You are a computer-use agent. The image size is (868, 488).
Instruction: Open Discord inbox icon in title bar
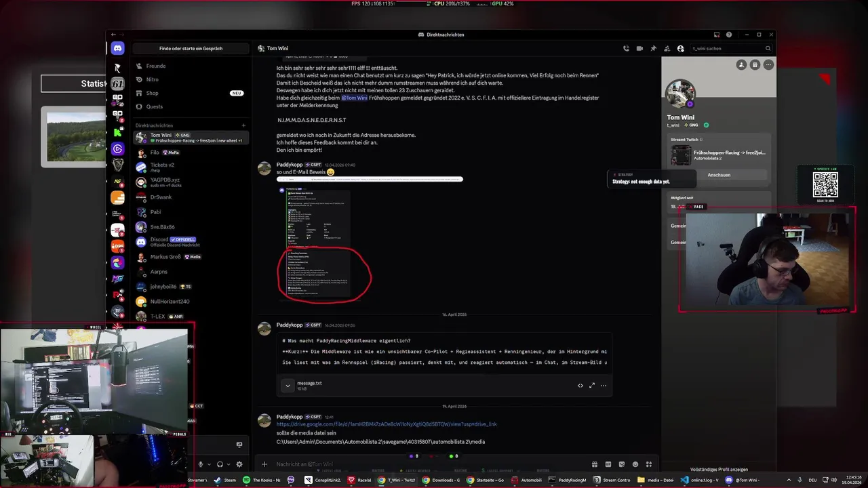(717, 35)
